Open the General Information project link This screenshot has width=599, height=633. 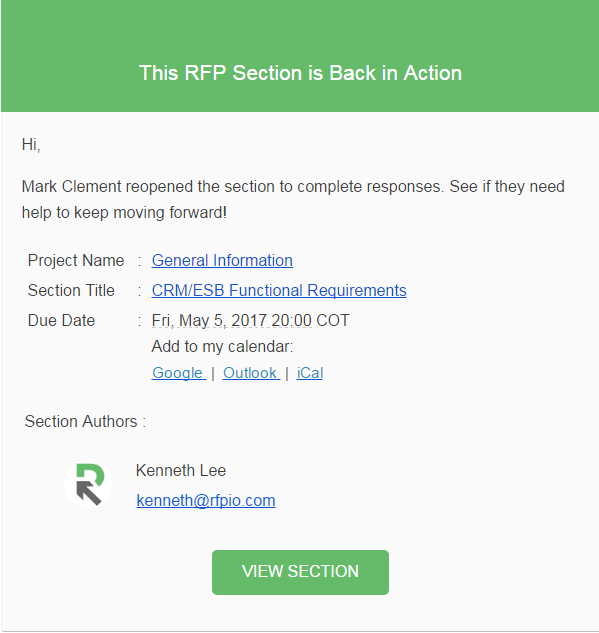[222, 261]
